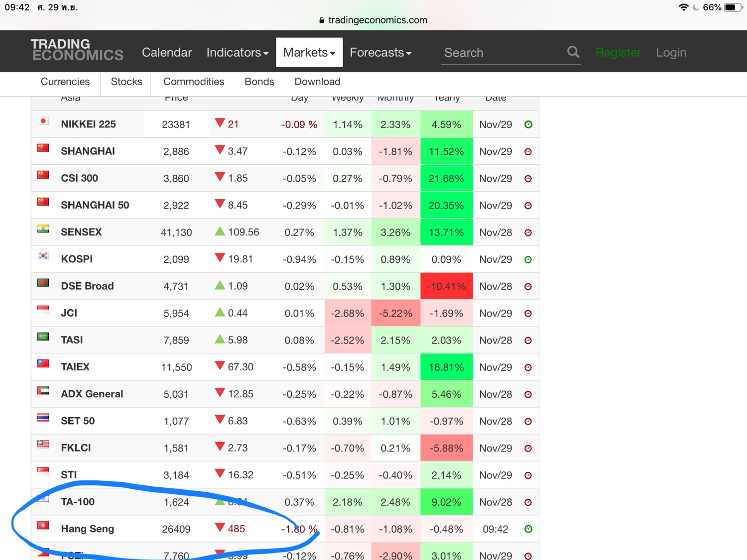Click the Taiwan flag beside TAIEX

(x=43, y=363)
